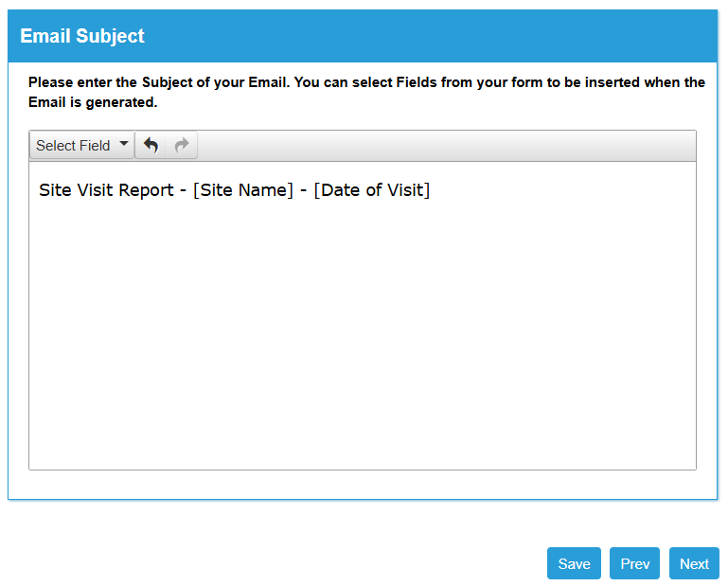Click the word "Name" in the subject
The image size is (728, 586).
coord(266,190)
